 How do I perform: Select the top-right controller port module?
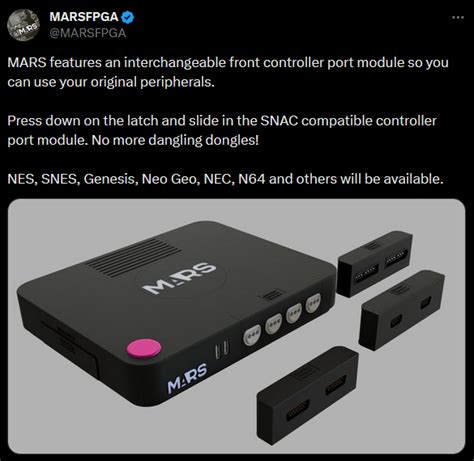(x=375, y=264)
